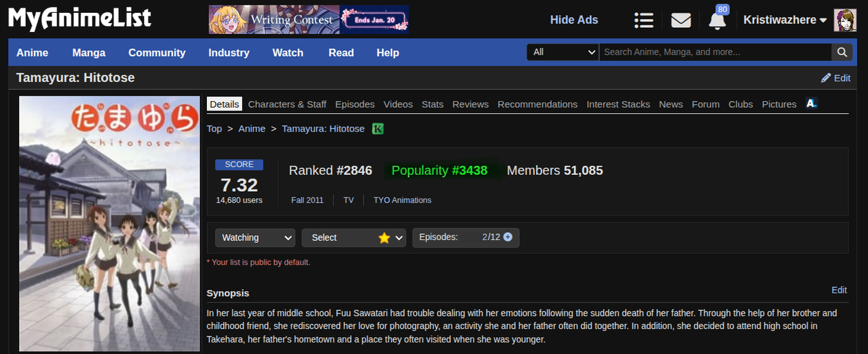
Task: Click the blue A icon after Pictures tab
Action: [x=811, y=103]
